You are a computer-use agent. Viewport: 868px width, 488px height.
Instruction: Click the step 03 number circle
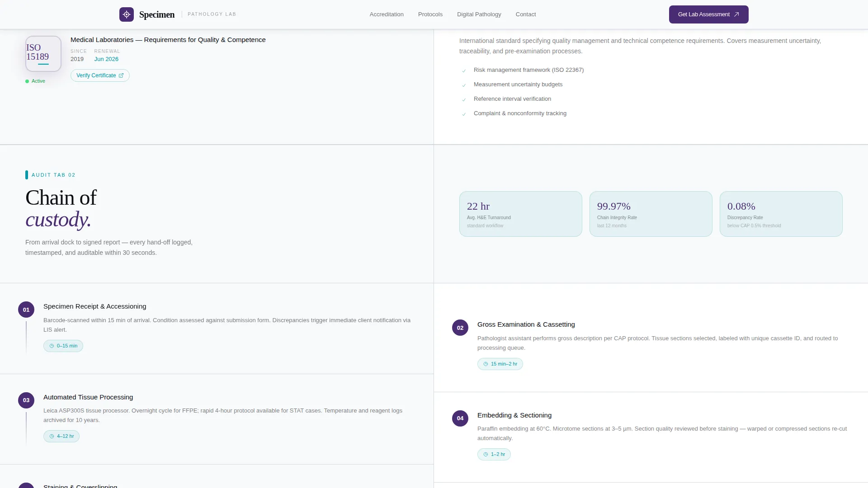tap(26, 400)
